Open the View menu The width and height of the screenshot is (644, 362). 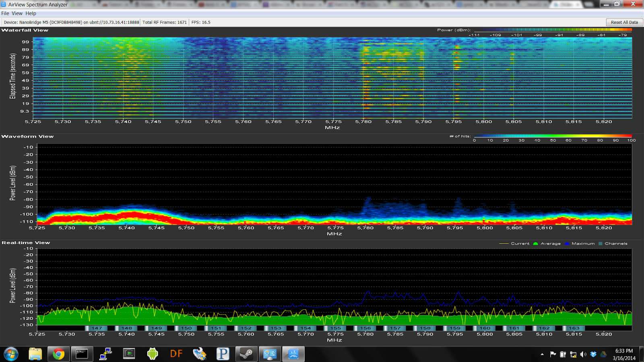pyautogui.click(x=17, y=13)
